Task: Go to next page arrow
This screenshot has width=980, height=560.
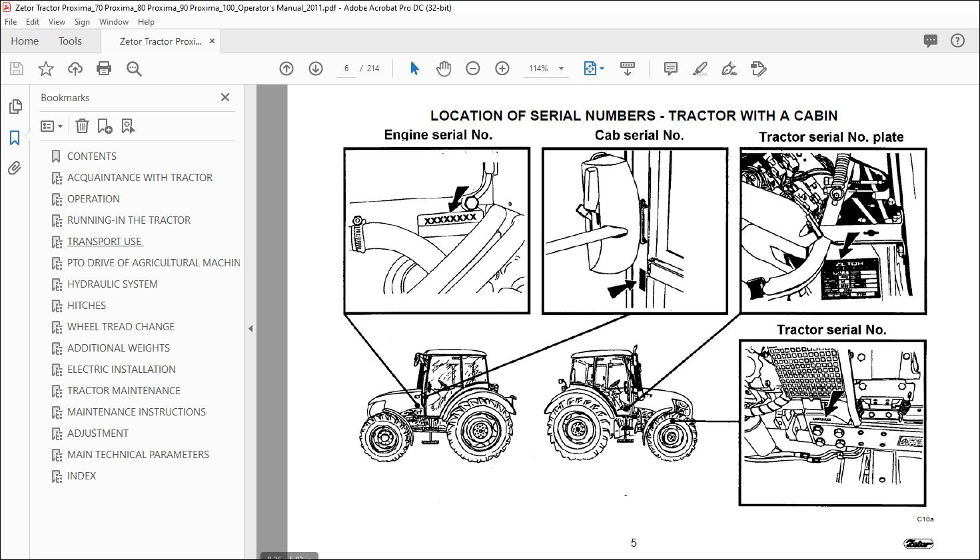Action: tap(316, 69)
